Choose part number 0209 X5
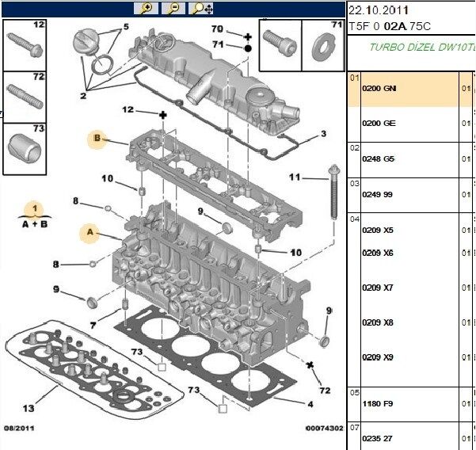The height and width of the screenshot is (450, 476). coord(377,230)
